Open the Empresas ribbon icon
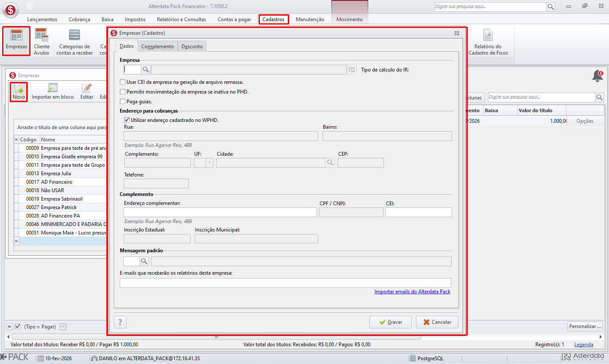Screen dimensions: 609x364 click(17, 41)
